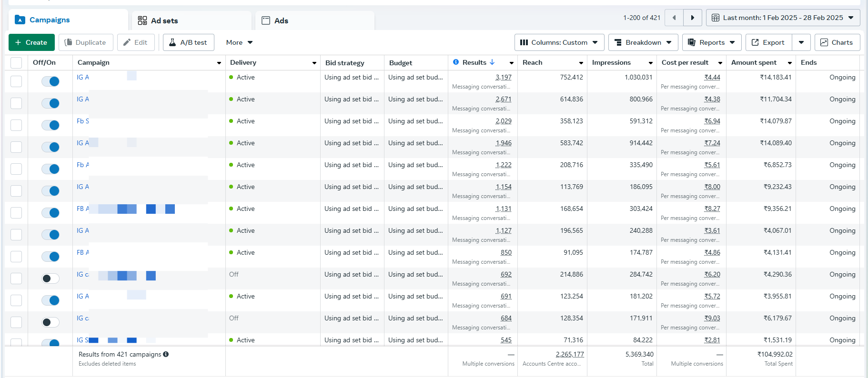
Task: Click the total impressions 5,369,340
Action: point(639,354)
